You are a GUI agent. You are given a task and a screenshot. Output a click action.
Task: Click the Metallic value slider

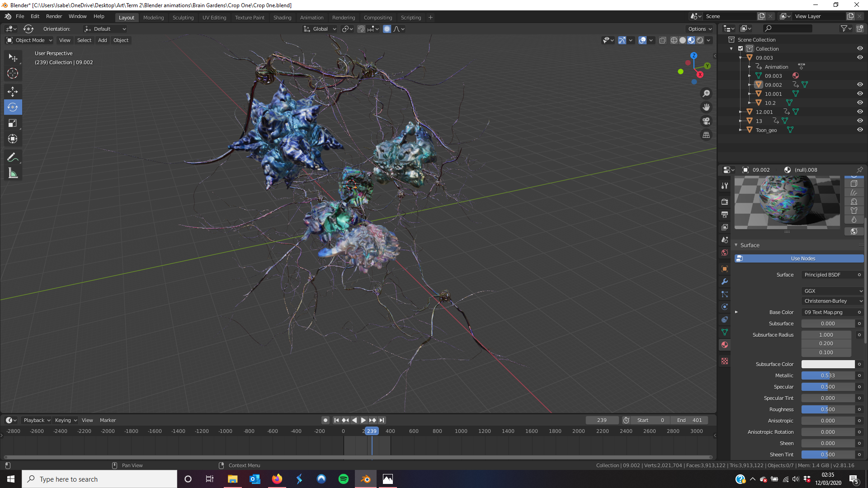(x=828, y=375)
